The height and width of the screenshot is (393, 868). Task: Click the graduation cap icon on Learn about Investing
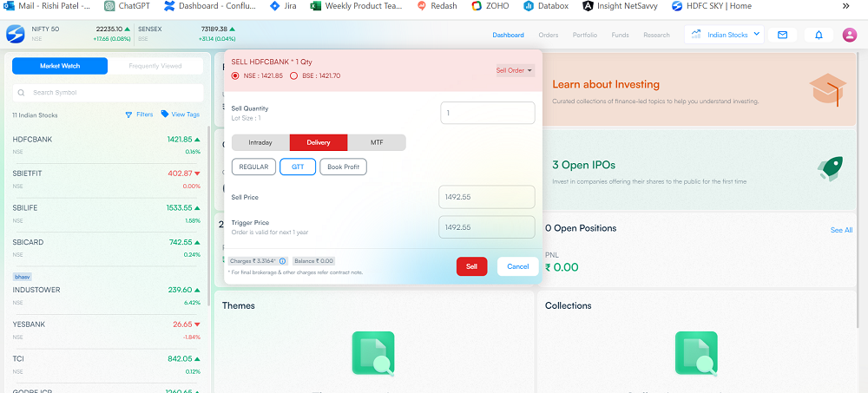tap(827, 90)
